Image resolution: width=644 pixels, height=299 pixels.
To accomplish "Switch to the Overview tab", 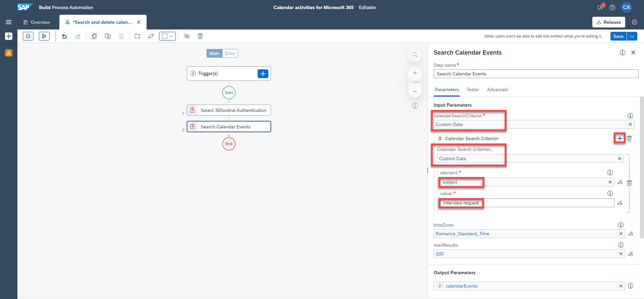I will pyautogui.click(x=37, y=22).
